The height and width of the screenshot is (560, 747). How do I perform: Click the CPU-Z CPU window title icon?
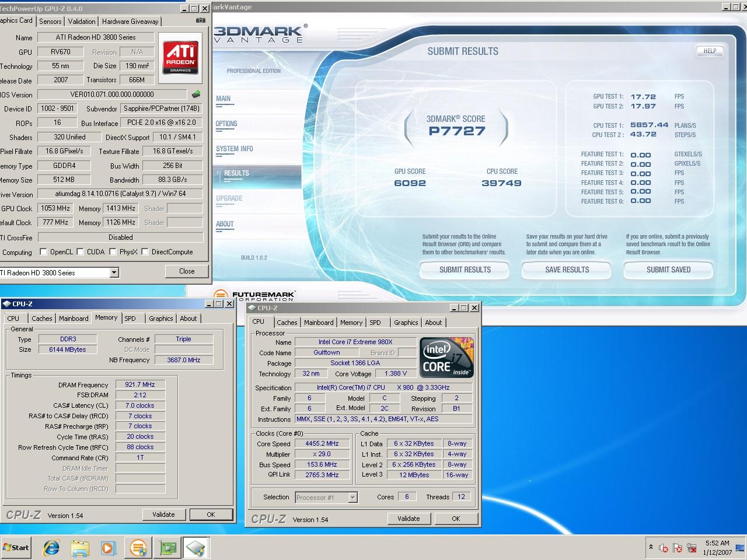coord(252,307)
